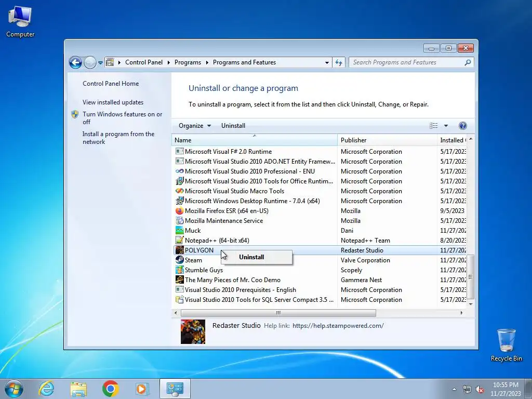532x399 pixels.
Task: Open Control Panel Home link
Action: click(x=111, y=84)
